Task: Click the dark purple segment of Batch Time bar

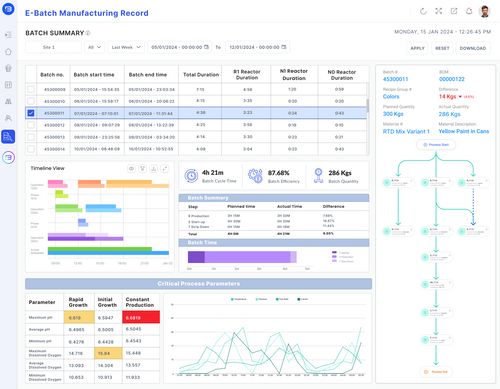Action: point(196,257)
